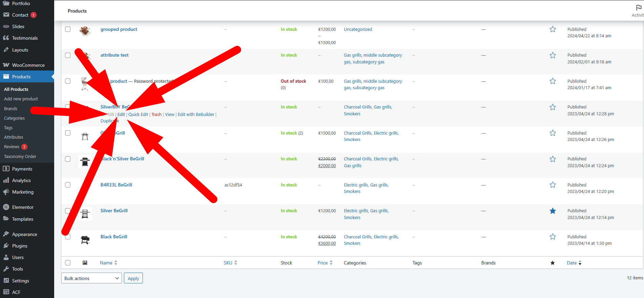Sort products by Price column
Screen dimensions: 644x298
pyautogui.click(x=325, y=263)
